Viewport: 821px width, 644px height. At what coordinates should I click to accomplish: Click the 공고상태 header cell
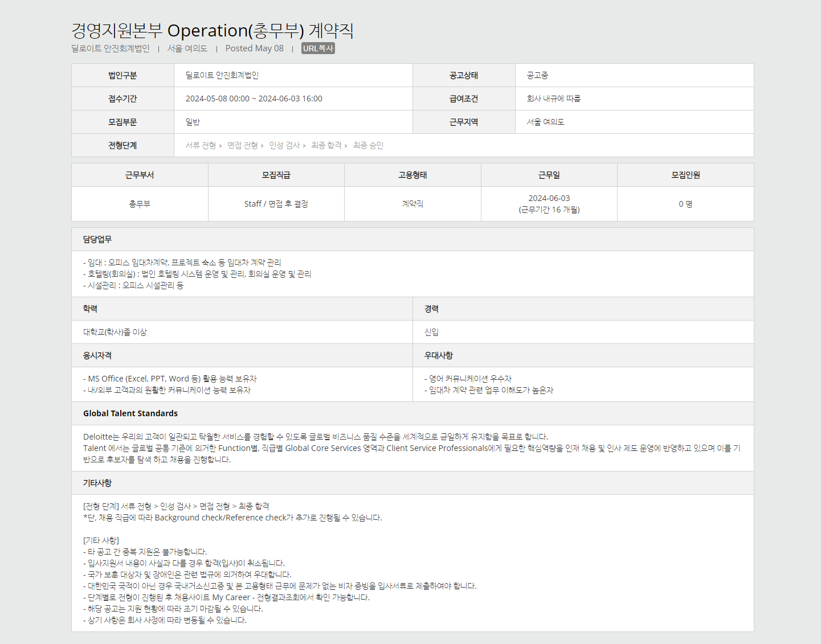(x=464, y=75)
